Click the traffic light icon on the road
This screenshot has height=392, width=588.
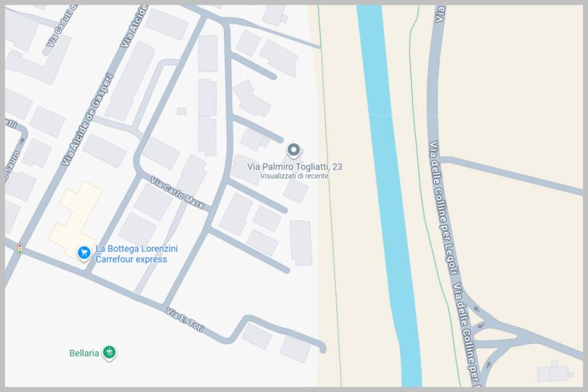point(20,249)
